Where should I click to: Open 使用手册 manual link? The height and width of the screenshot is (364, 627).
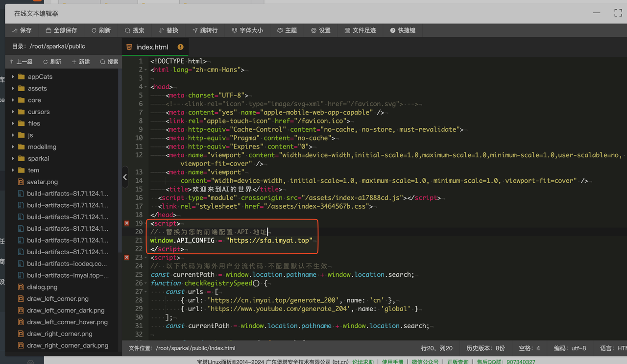394,362
